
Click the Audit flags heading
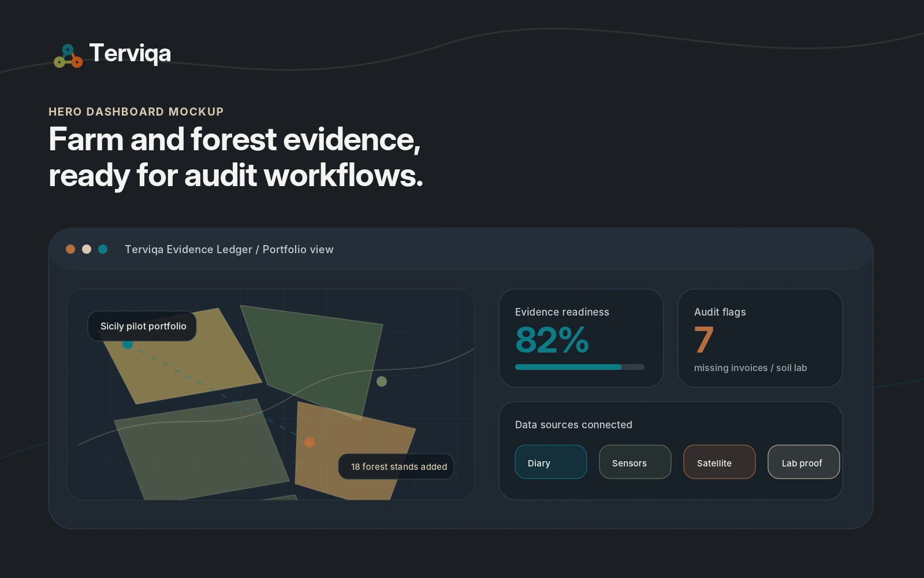tap(720, 312)
